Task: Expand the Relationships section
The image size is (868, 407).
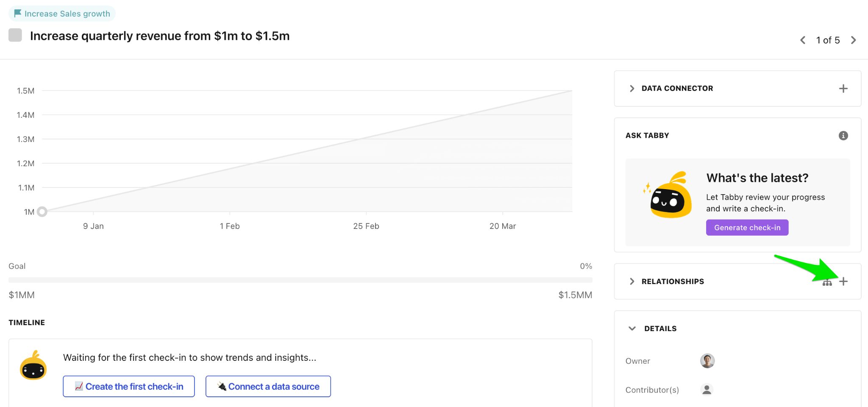Action: click(632, 282)
